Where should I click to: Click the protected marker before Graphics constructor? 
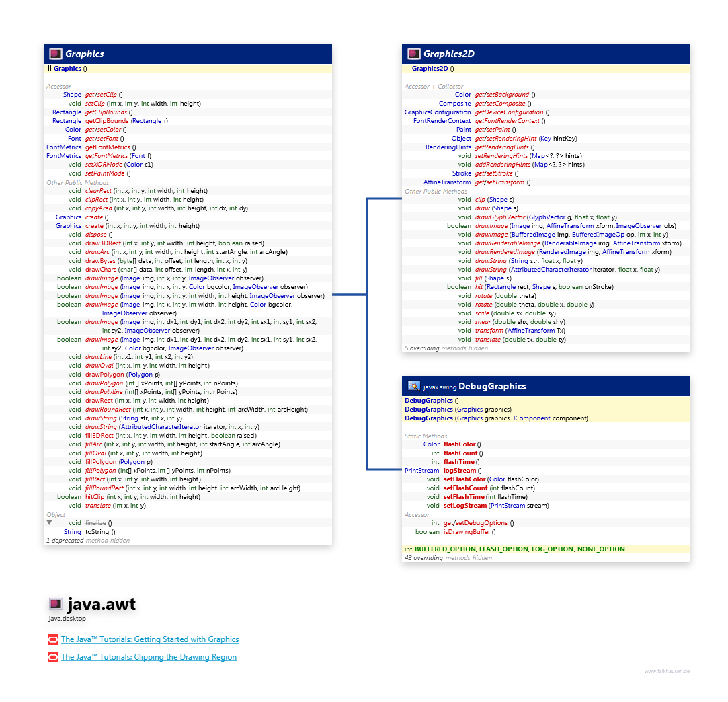click(x=49, y=69)
